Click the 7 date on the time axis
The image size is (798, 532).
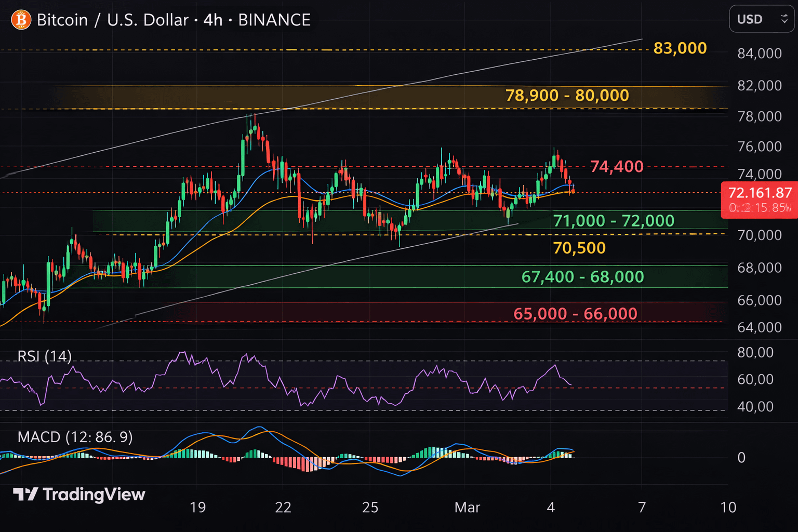(642, 507)
